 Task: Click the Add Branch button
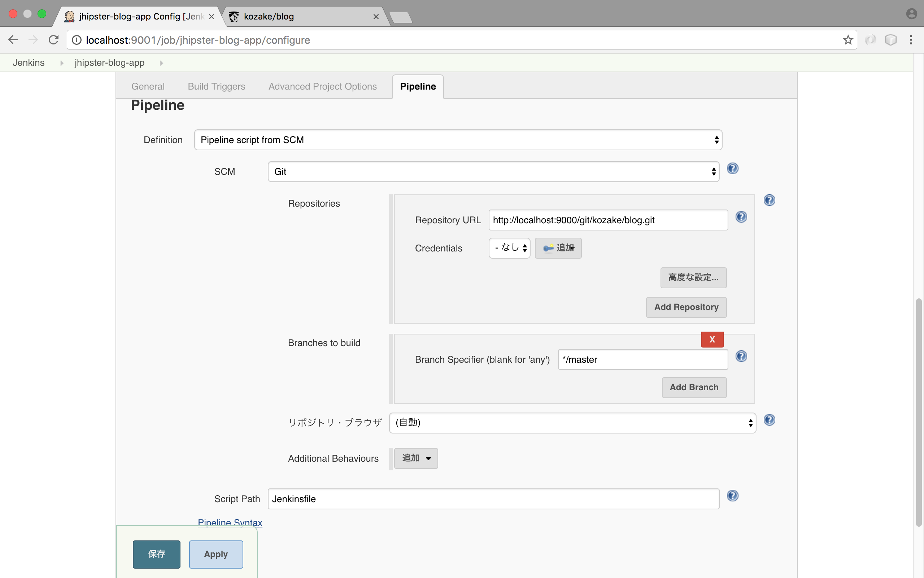coord(694,388)
